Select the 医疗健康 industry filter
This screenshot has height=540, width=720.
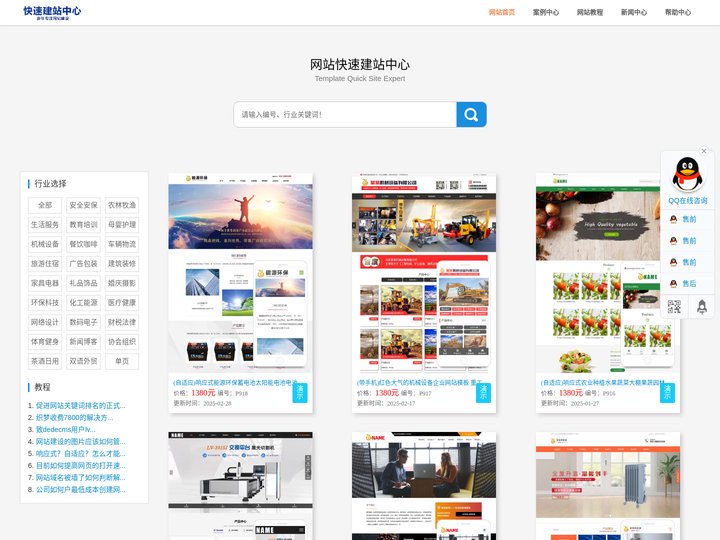[122, 303]
